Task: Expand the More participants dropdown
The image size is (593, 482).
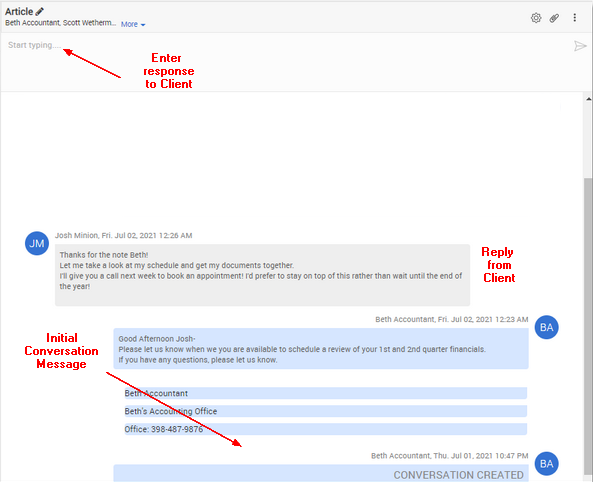Action: [133, 24]
